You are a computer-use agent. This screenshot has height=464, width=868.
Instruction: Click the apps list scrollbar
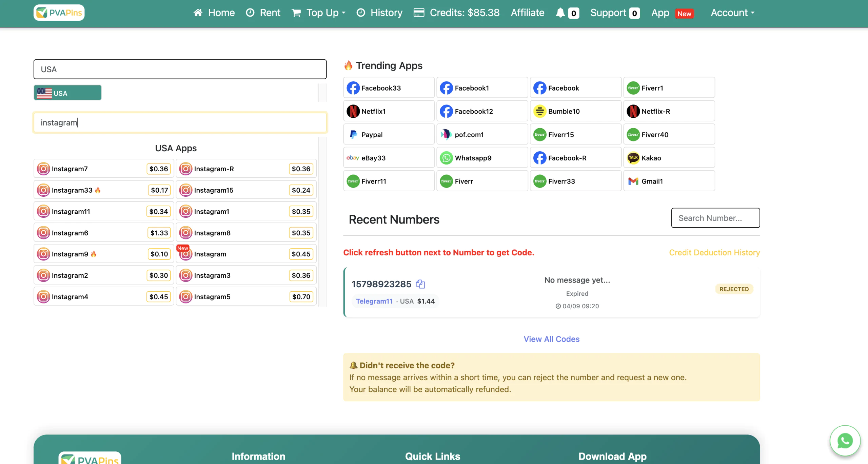[x=322, y=222]
